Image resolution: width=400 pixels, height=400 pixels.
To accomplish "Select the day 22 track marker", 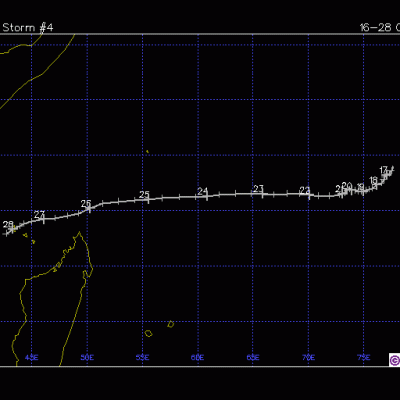I will [305, 190].
